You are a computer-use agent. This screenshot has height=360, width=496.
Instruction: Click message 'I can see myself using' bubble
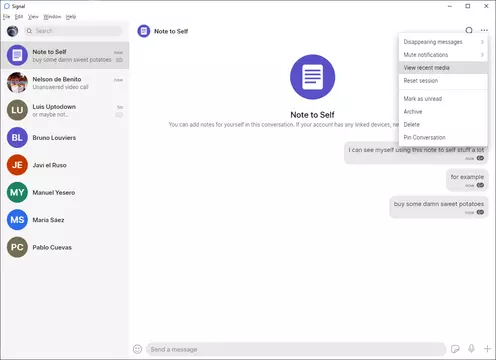point(416,153)
